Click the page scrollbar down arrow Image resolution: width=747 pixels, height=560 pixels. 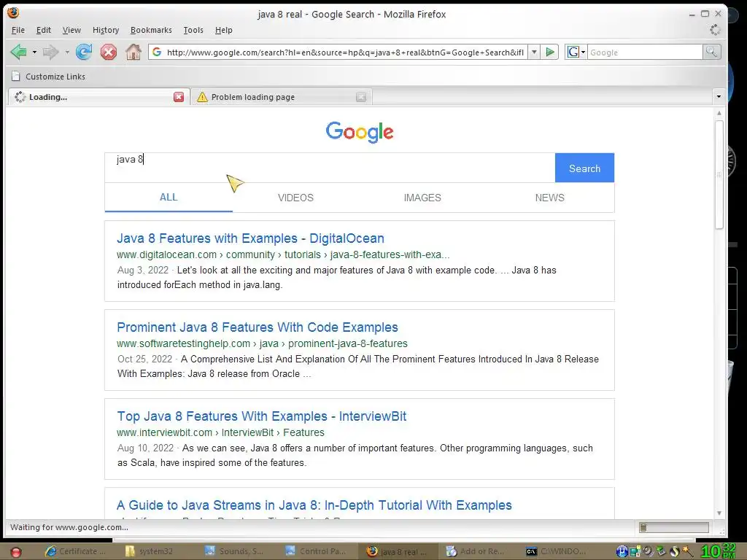click(719, 513)
